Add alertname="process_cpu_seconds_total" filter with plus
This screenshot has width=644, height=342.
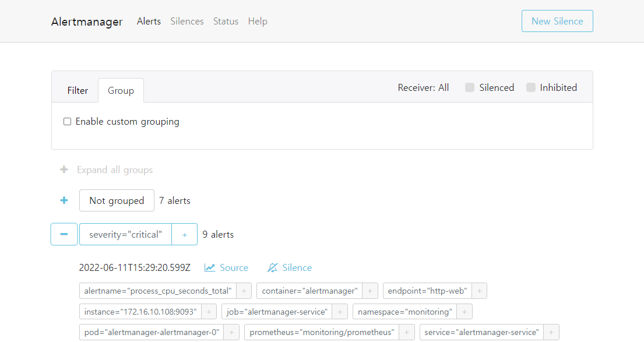pyautogui.click(x=244, y=291)
